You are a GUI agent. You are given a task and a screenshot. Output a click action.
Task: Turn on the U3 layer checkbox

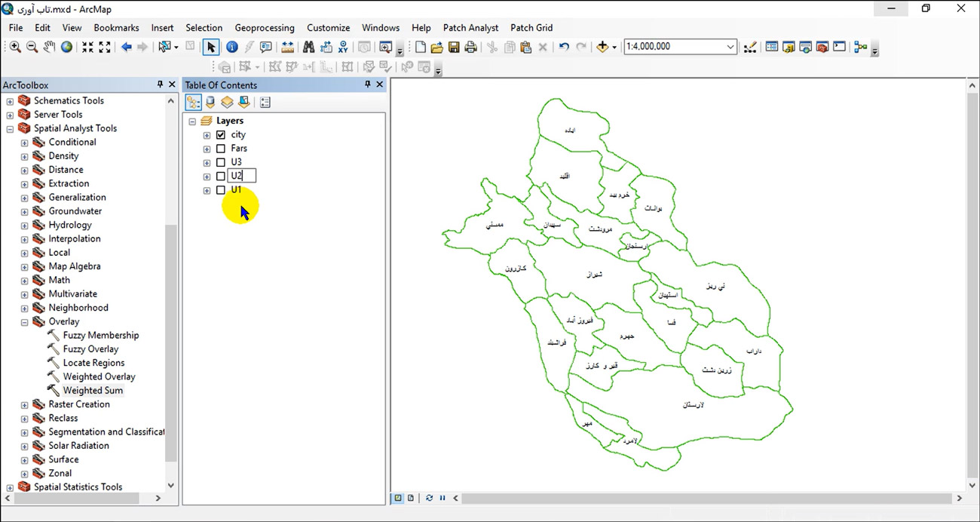pos(221,162)
